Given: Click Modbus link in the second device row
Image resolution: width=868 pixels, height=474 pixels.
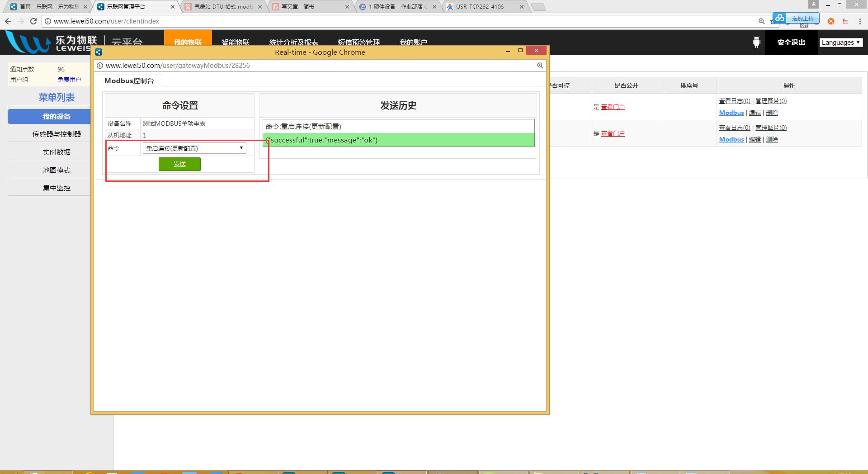Looking at the screenshot, I should tap(731, 139).
